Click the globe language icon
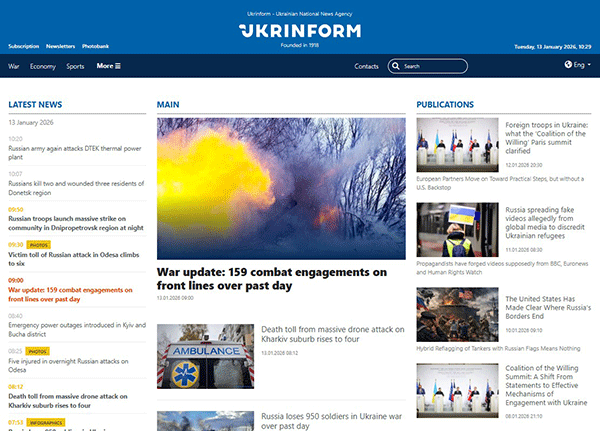Viewport: 600px width, 431px height. pos(568,65)
